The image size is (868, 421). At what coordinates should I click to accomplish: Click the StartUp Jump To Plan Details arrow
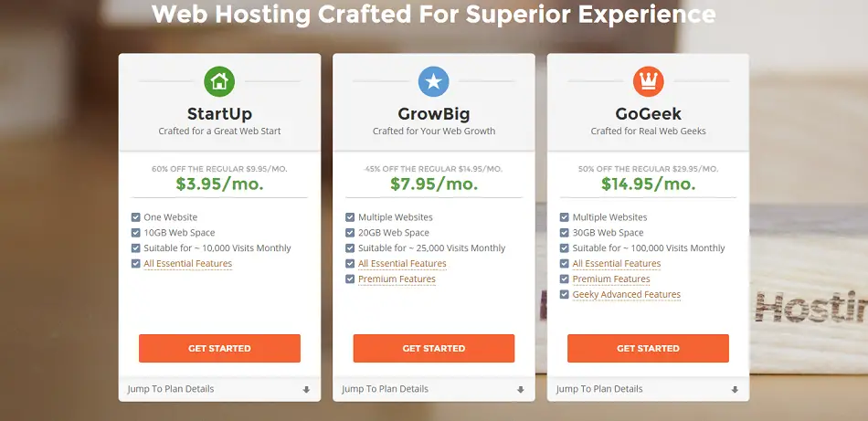[x=306, y=389]
